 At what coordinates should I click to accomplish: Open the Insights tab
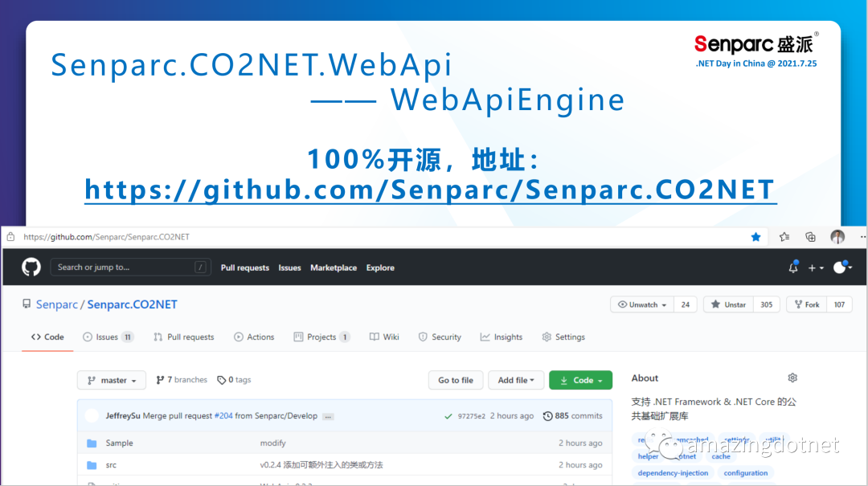(502, 337)
